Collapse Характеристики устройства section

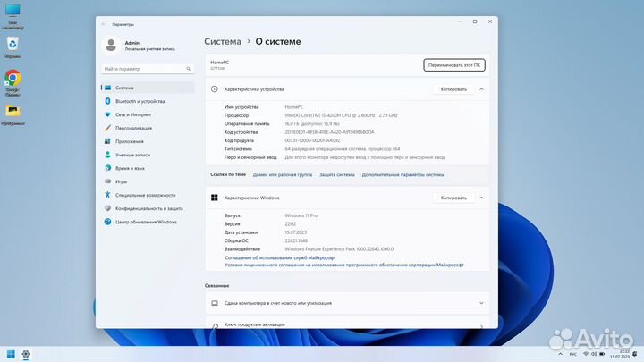pos(482,89)
